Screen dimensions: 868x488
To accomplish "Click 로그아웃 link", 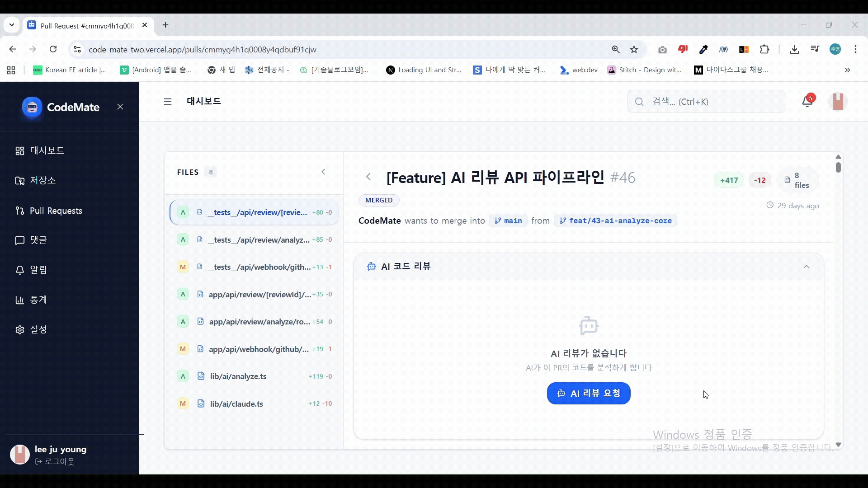I will click(x=55, y=461).
